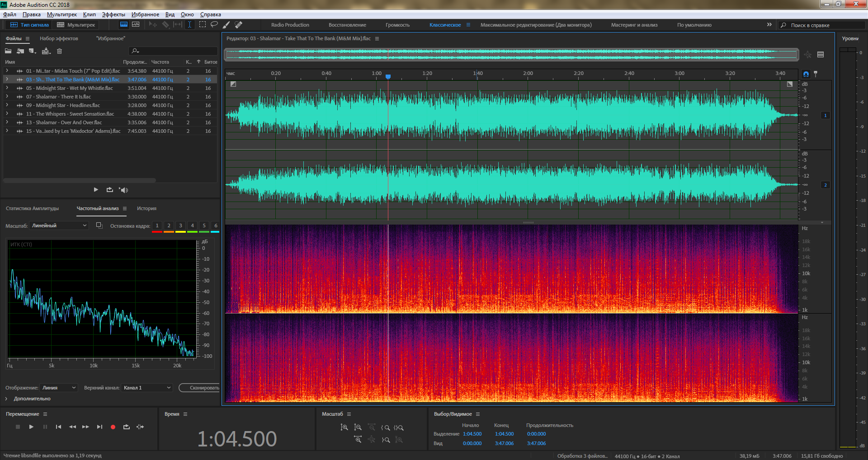The image size is (868, 460).
Task: Click the Rewind button in transport
Action: click(x=72, y=427)
